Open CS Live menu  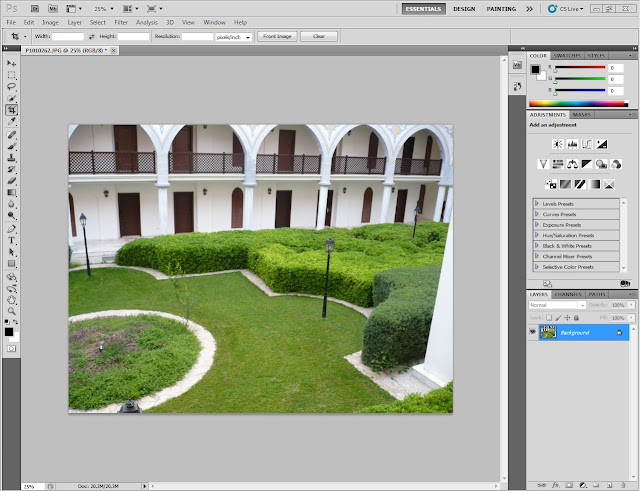click(x=566, y=9)
